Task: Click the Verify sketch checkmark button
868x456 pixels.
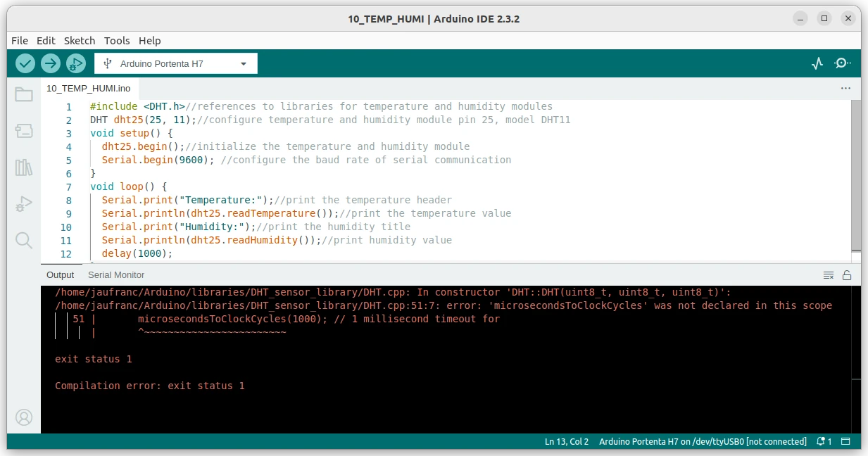Action: (x=25, y=63)
